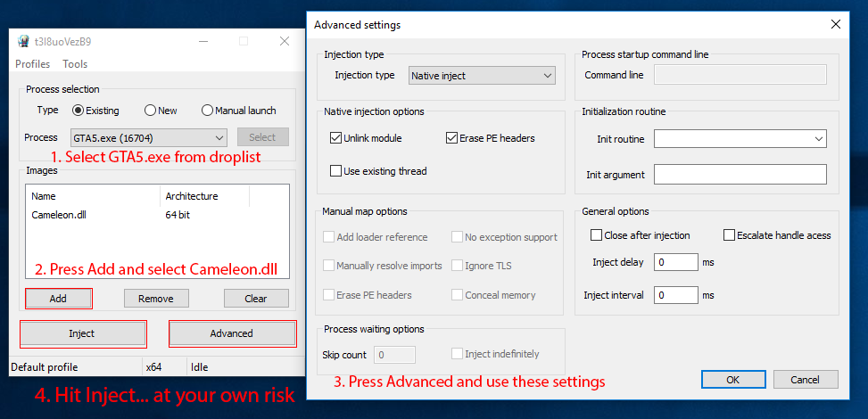
Task: Click the Remove image button
Action: [156, 299]
